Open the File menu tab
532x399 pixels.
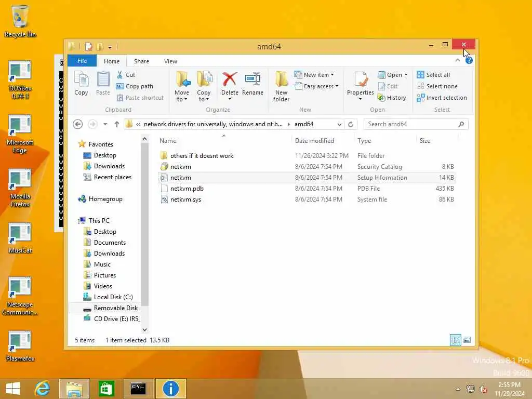tap(82, 61)
